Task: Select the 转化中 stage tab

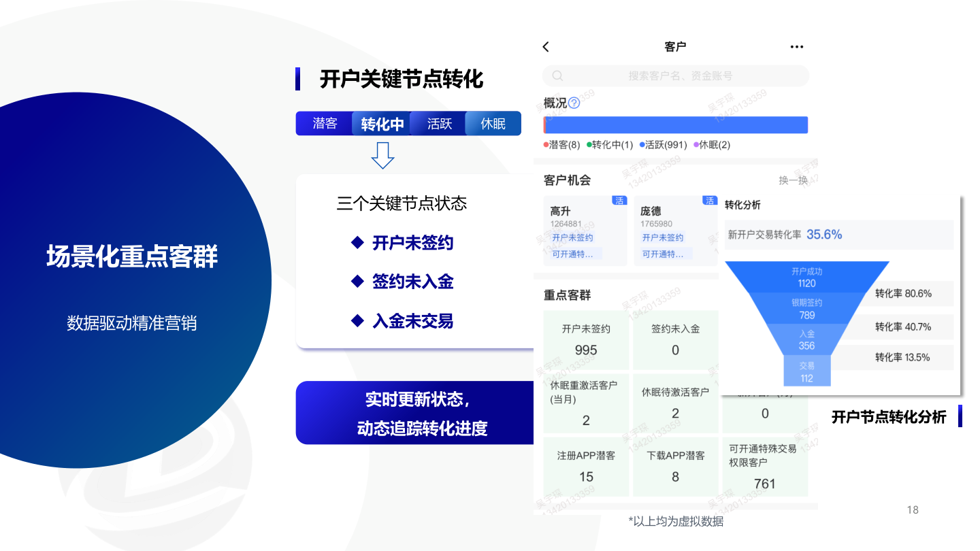Action: coord(382,124)
